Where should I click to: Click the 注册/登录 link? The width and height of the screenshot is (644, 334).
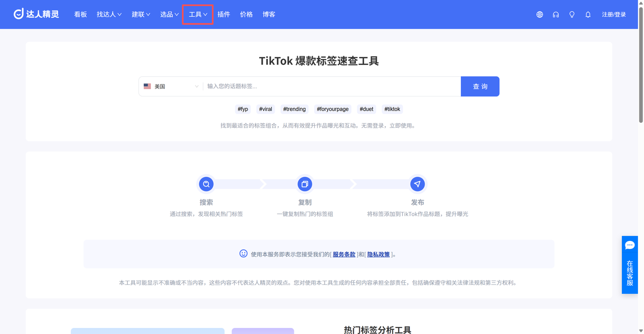[614, 15]
